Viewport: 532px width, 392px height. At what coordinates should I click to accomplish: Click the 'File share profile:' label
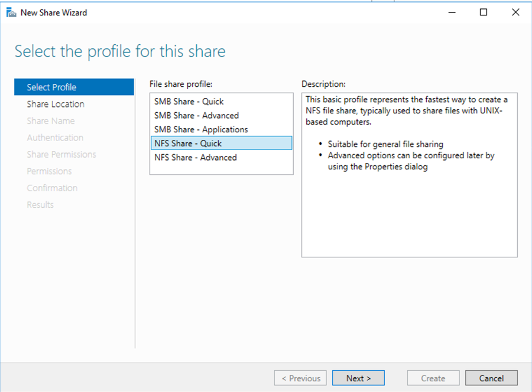181,84
